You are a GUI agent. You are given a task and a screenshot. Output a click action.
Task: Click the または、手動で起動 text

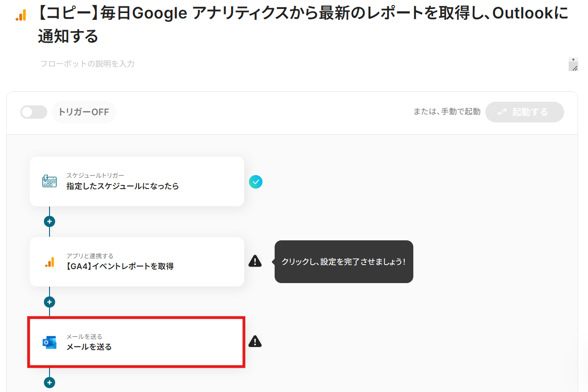pyautogui.click(x=447, y=112)
